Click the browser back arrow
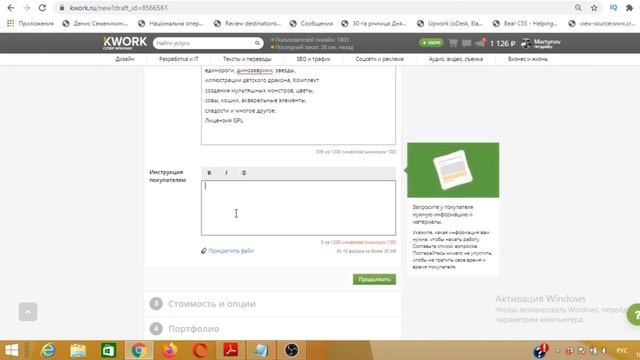This screenshot has width=640, height=360. coord(11,8)
